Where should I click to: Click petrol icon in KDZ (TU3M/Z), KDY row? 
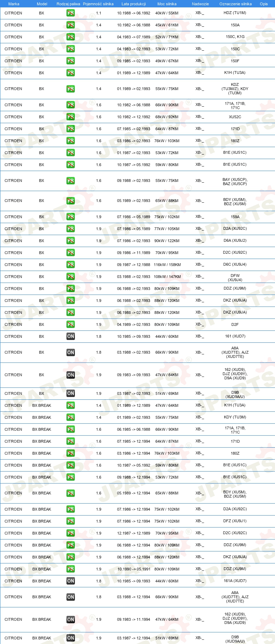71,89
